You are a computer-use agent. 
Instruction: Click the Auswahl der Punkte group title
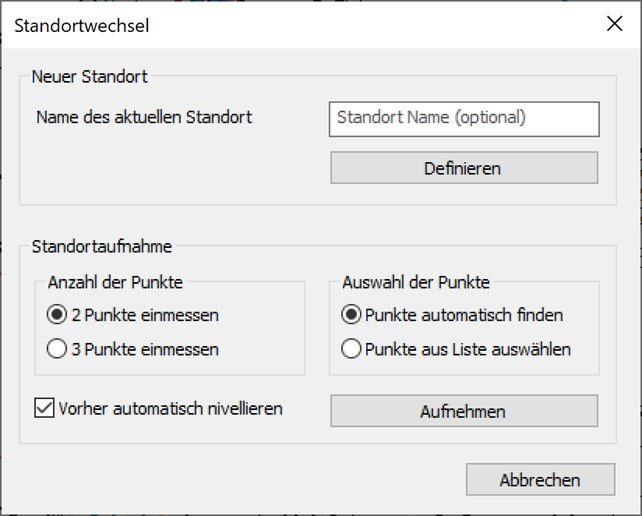coord(415,282)
